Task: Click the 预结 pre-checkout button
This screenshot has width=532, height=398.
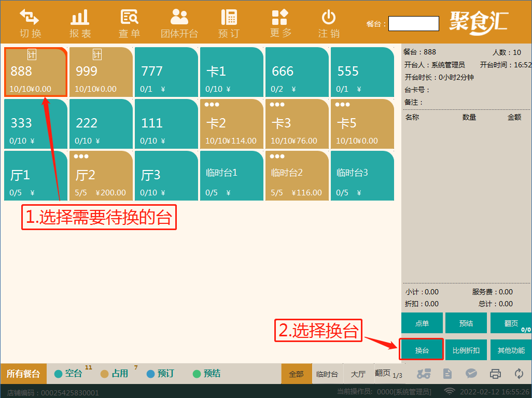Action: pyautogui.click(x=466, y=323)
